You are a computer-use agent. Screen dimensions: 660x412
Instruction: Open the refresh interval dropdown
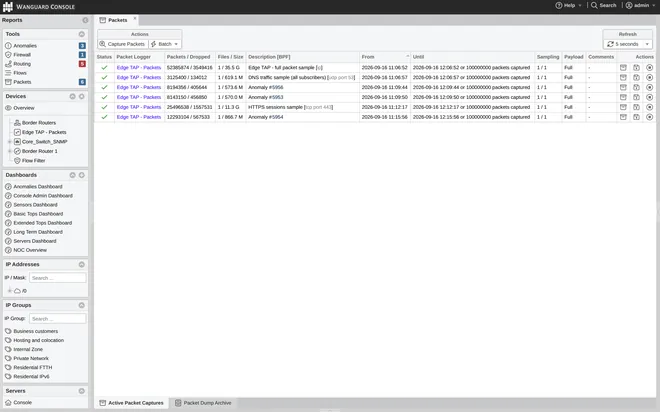[x=628, y=44]
